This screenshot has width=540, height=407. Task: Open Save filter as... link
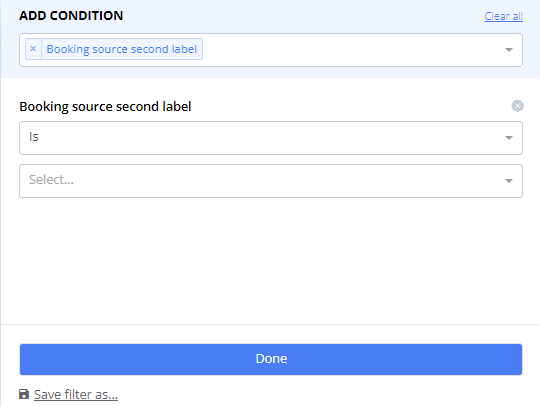(76, 395)
